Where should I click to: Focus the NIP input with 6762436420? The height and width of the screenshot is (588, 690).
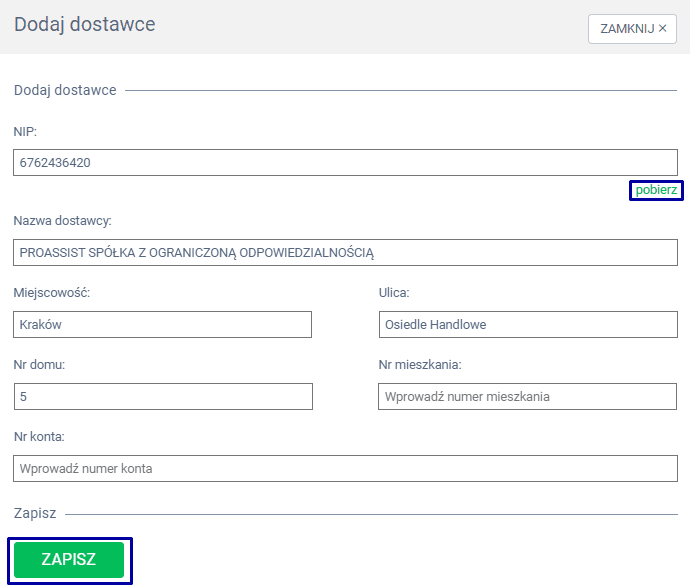point(345,162)
